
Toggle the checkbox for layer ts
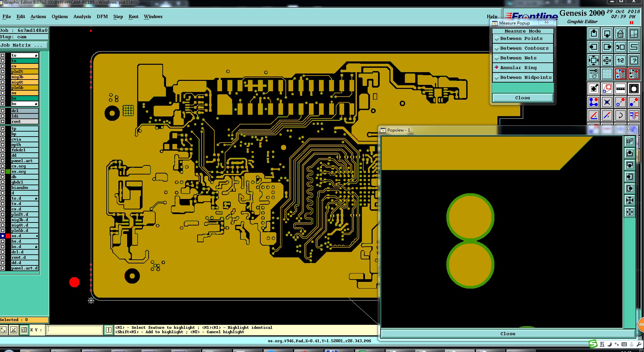pyautogui.click(x=3, y=61)
